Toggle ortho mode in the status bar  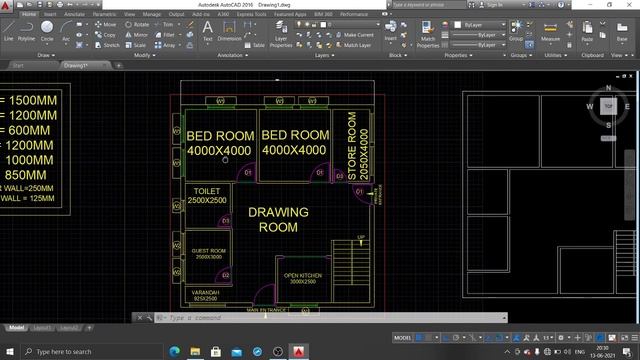(446, 338)
